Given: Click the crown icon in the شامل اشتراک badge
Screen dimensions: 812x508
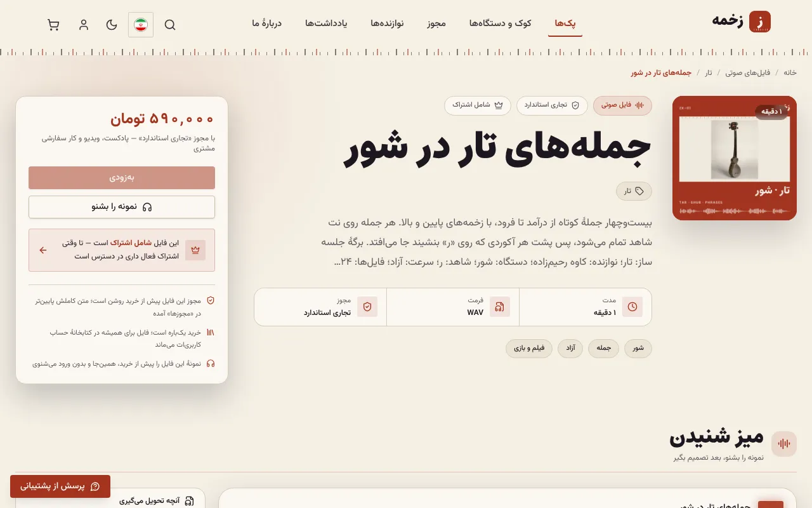Looking at the screenshot, I should coord(499,105).
